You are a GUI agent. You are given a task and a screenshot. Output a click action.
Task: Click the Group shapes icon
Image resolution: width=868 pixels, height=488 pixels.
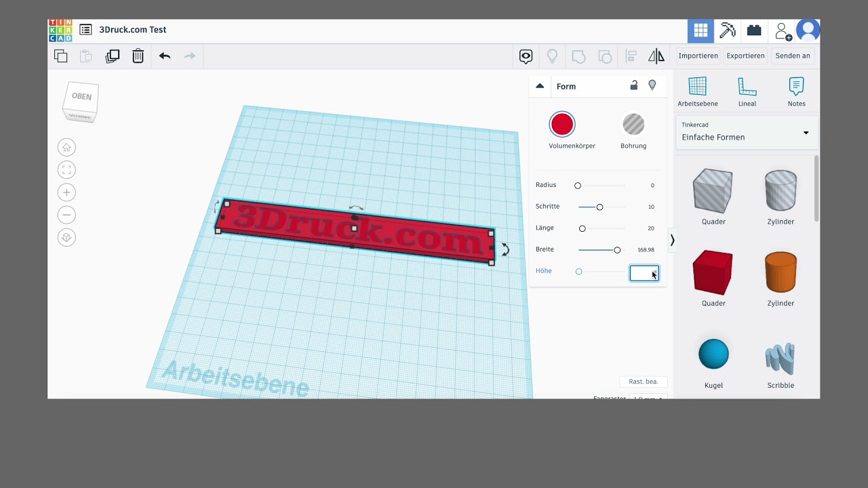[578, 56]
